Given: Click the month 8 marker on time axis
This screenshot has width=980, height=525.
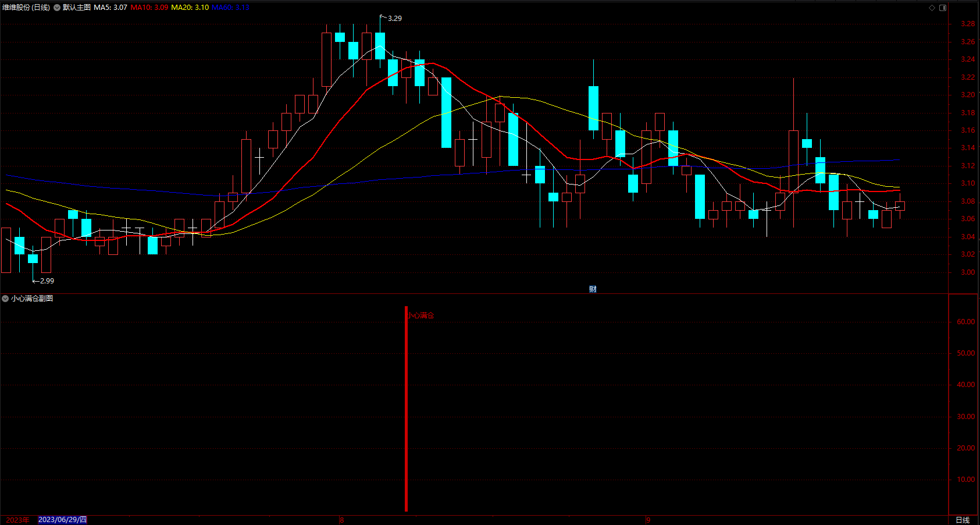Looking at the screenshot, I should [342, 520].
